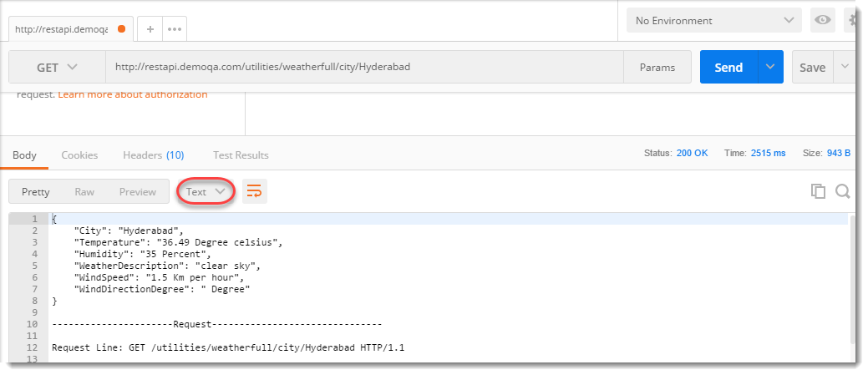The width and height of the screenshot is (868, 375).
Task: Open the No Environment dropdown
Action: [x=714, y=21]
